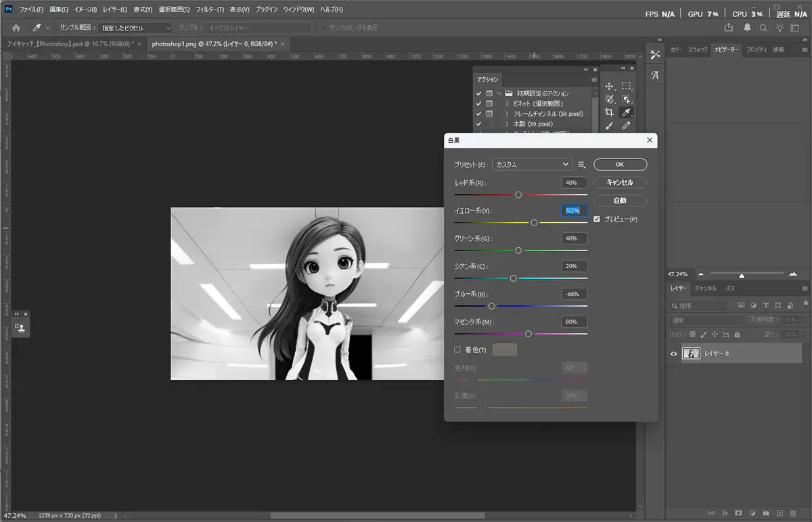Select the Eyedropper tool in toolbox

point(627,112)
